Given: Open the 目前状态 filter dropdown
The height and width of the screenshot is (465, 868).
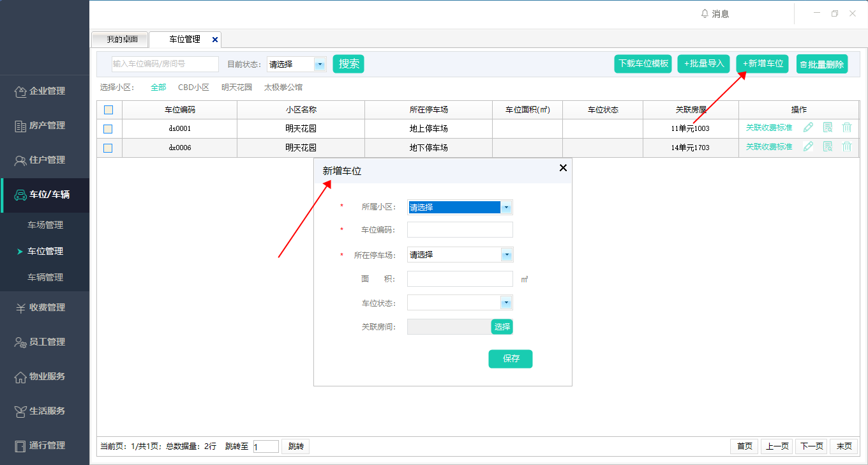Looking at the screenshot, I should pyautogui.click(x=320, y=64).
